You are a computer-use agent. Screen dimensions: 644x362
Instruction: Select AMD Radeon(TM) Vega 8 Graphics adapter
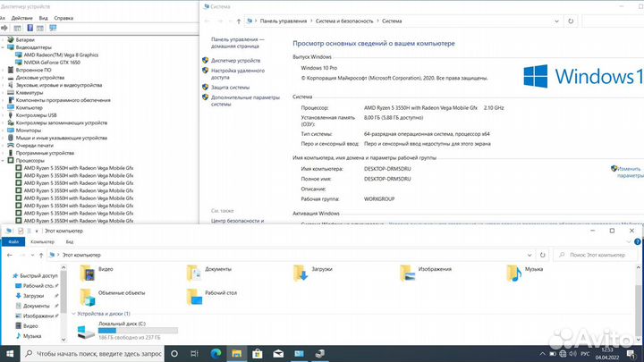tap(61, 55)
